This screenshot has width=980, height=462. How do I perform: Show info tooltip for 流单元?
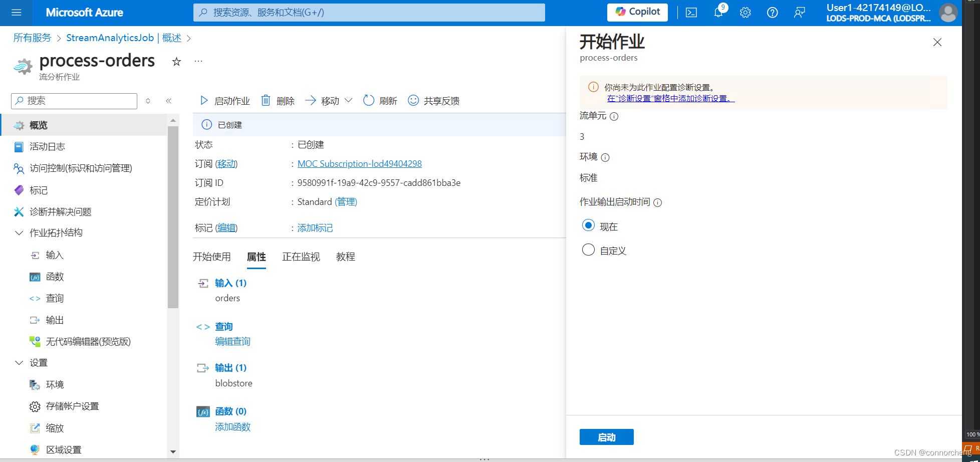point(614,117)
